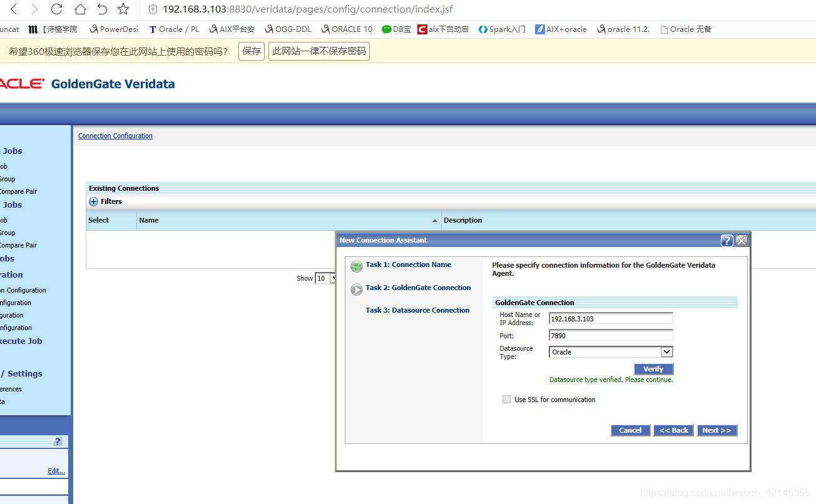
Task: Click the Task 1 completed status icon
Action: click(357, 266)
